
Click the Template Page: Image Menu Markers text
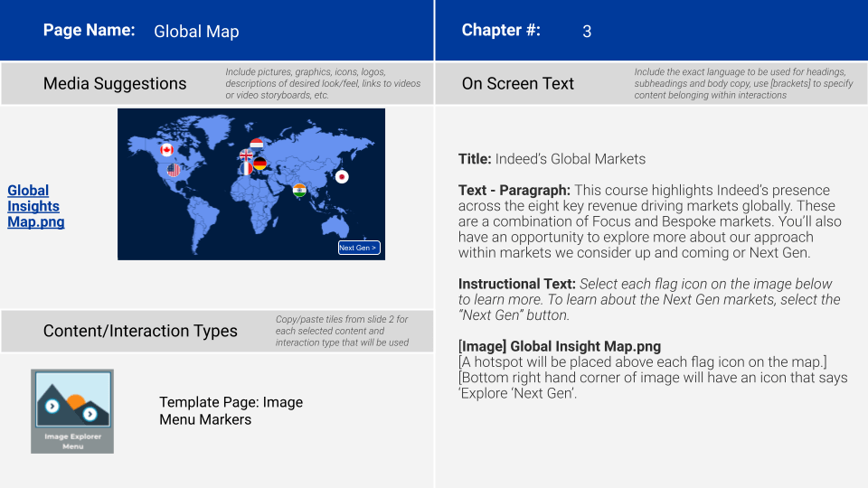tap(231, 410)
